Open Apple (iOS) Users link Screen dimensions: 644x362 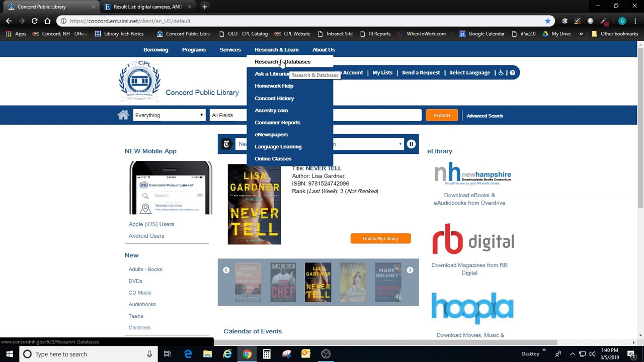151,224
